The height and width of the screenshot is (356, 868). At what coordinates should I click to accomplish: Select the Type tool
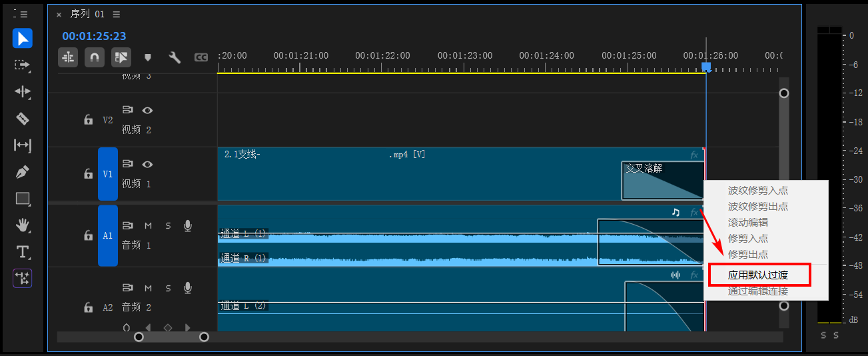tap(23, 252)
